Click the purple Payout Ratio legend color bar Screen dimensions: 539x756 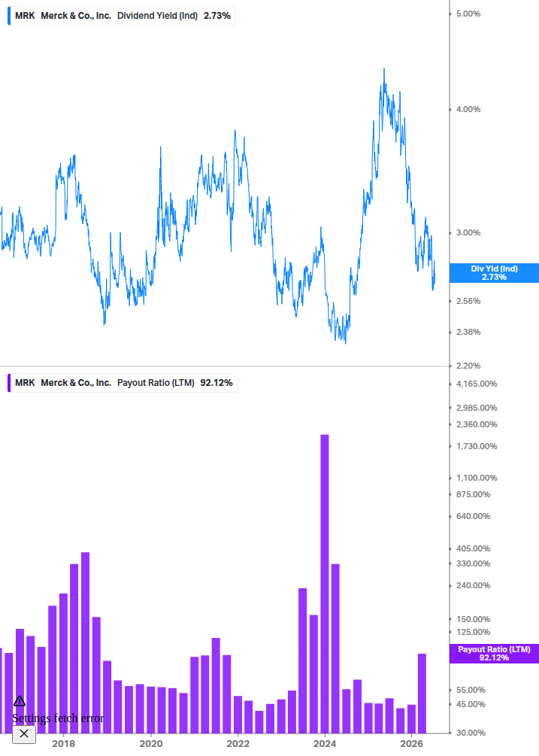9,383
